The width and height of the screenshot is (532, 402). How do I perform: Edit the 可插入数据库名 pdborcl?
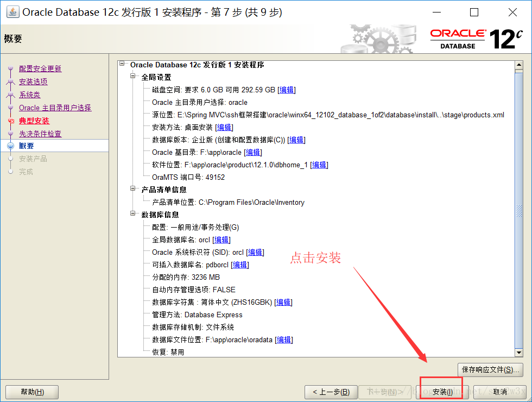(x=240, y=265)
